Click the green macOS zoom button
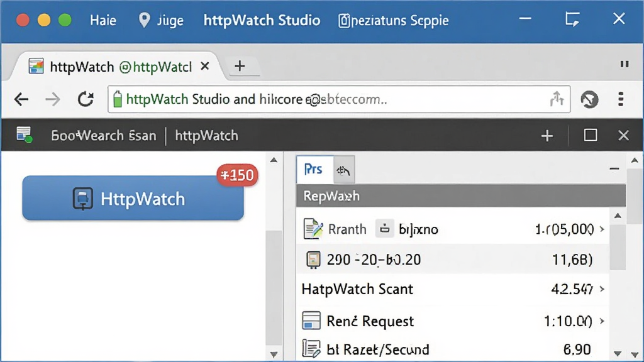 [x=65, y=20]
